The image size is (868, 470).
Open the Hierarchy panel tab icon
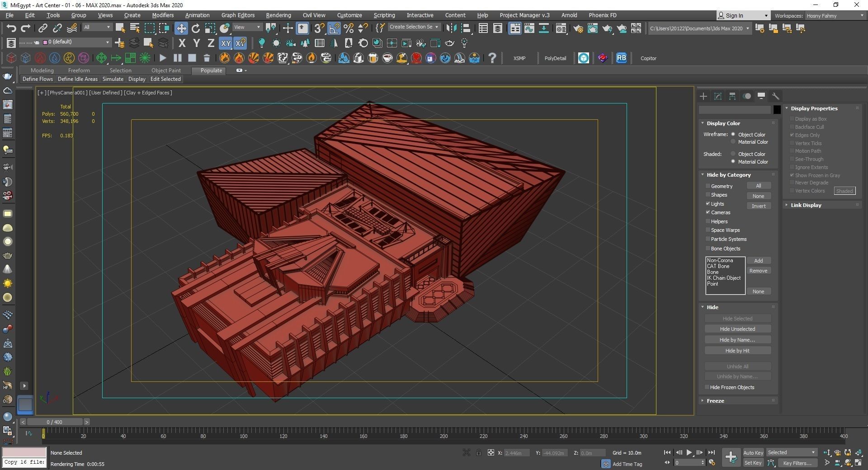point(732,96)
